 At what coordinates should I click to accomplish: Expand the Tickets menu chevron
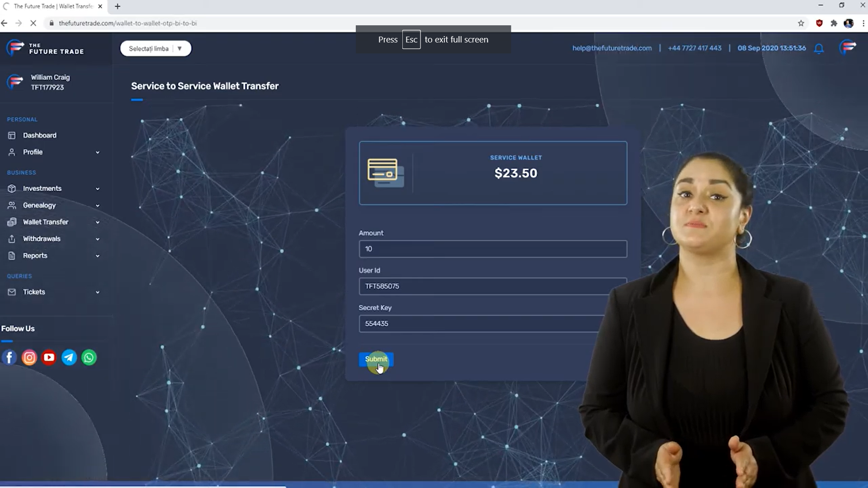(98, 292)
